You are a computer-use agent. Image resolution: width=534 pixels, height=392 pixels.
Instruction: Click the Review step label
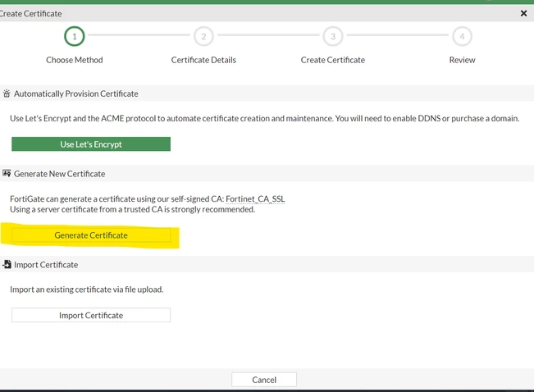(462, 60)
